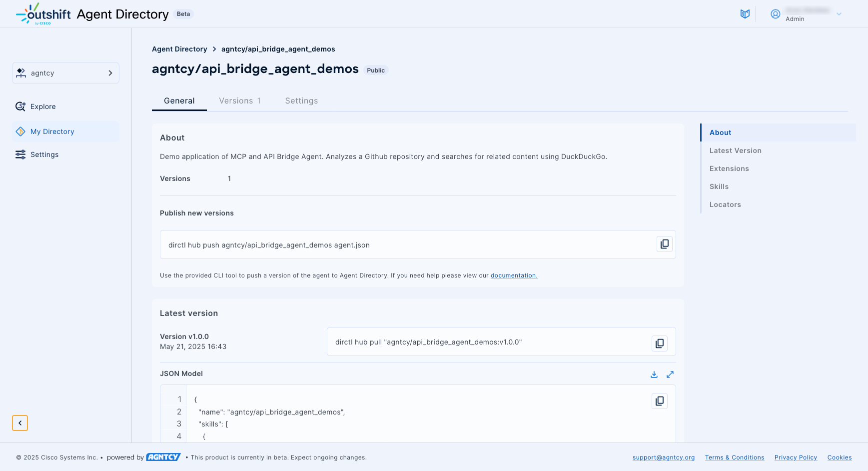
Task: Open the Privacy Policy footer link
Action: pos(796,457)
